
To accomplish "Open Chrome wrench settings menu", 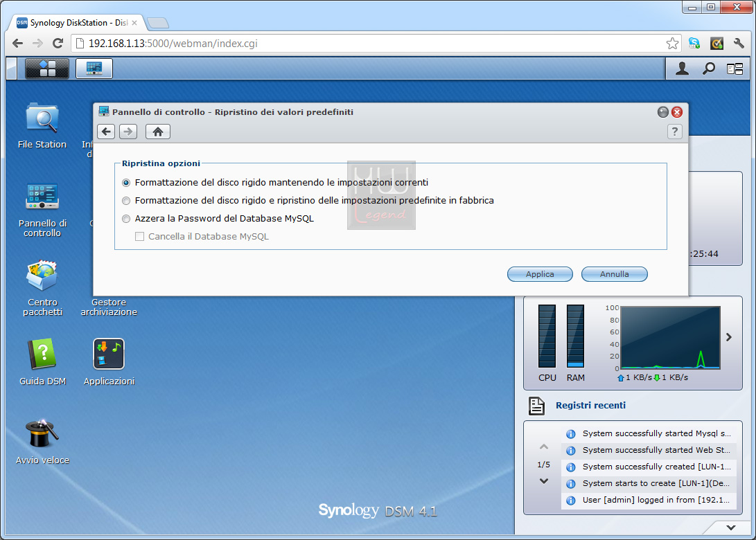I will [x=739, y=44].
